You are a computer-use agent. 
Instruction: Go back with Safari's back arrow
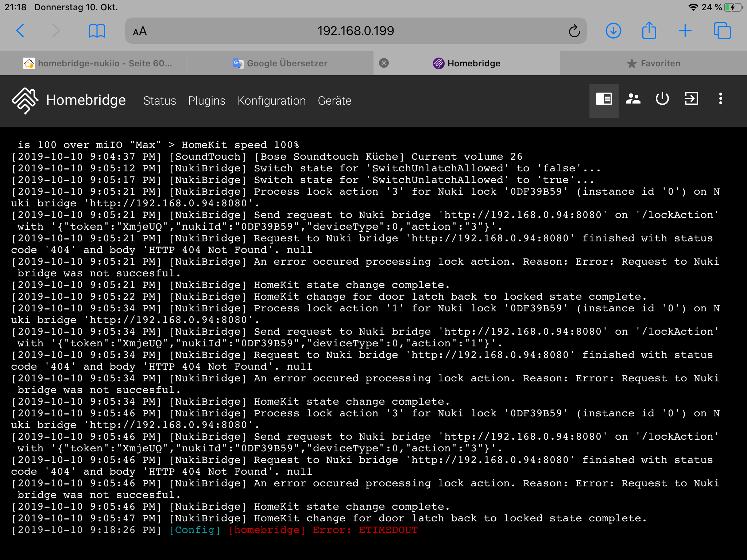tap(20, 31)
